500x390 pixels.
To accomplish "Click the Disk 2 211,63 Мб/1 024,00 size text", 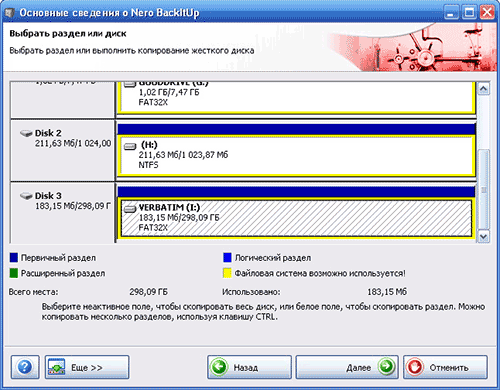I will [73, 143].
